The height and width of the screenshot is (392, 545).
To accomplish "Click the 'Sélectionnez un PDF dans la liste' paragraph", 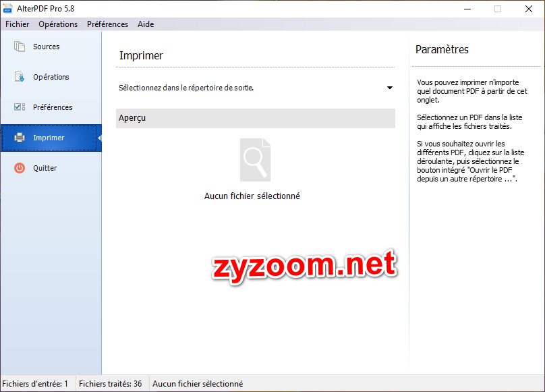I will point(469,121).
